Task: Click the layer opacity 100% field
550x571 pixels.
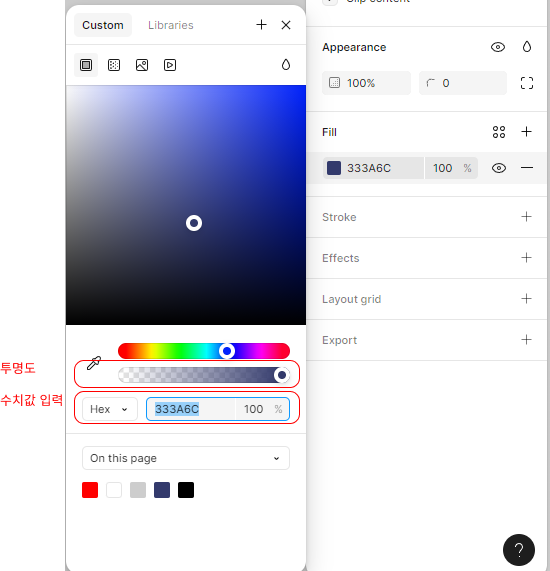Action: pos(366,83)
